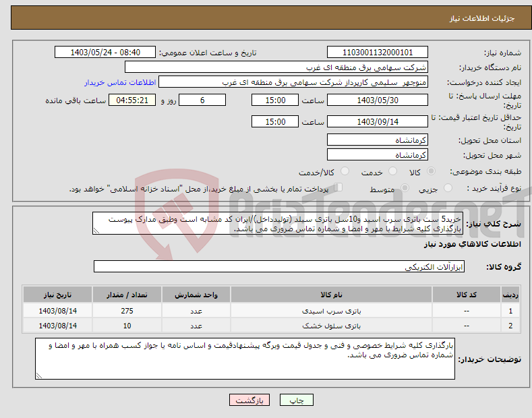Viewport: 532px width, 418px height.
Task: Click the واحد شمارش column header
Action: 196,295
